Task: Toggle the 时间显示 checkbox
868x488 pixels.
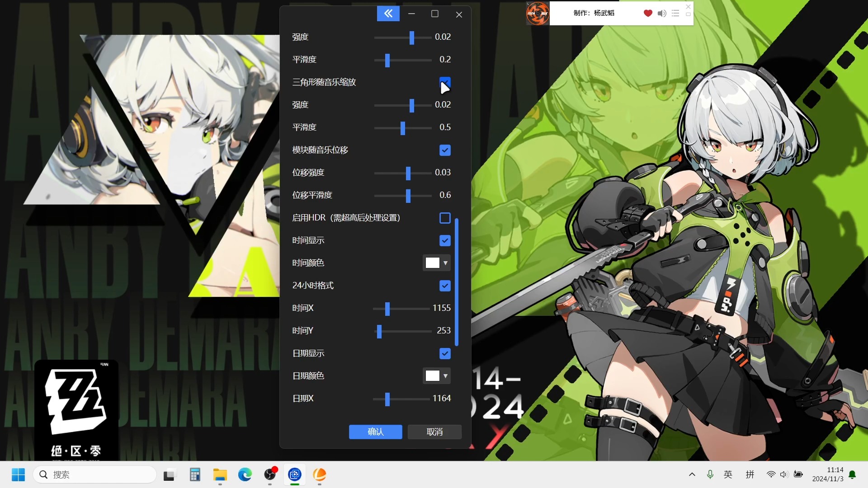Action: pos(445,240)
